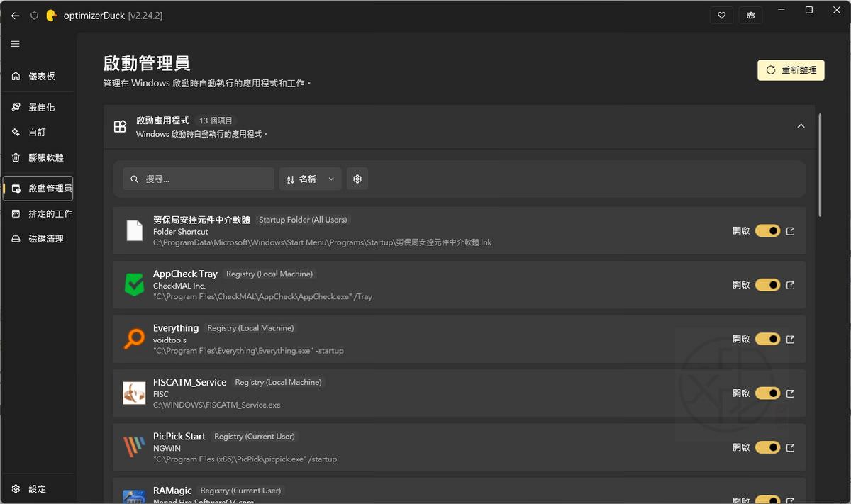Click the AppCheck Tray Registry (Local Machine) tag

click(x=269, y=274)
